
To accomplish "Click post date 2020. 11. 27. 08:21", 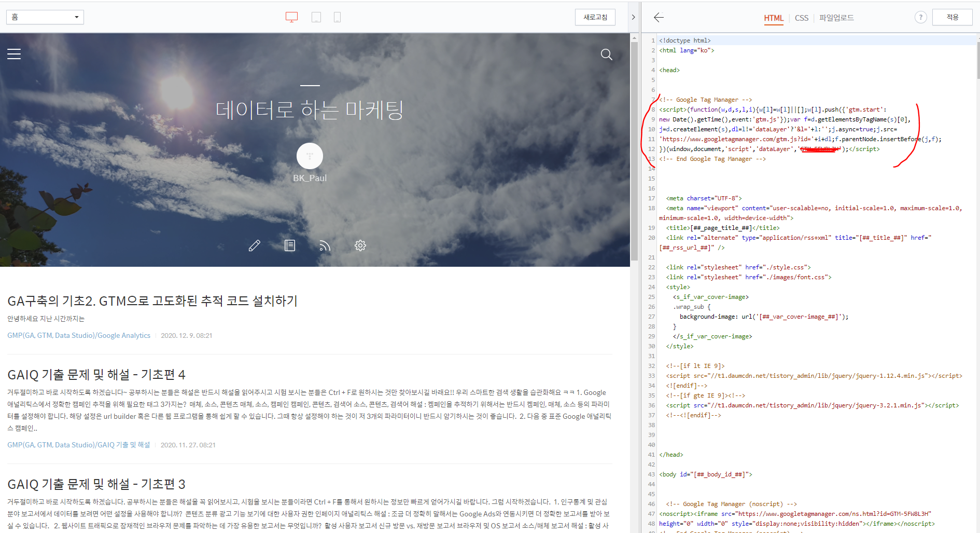I will pos(188,445).
